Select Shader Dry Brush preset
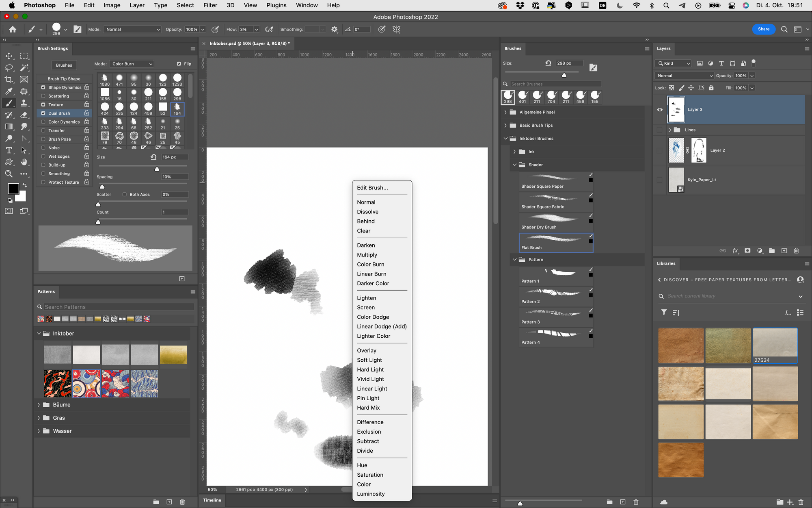Viewport: 812px width, 508px height. [556, 222]
